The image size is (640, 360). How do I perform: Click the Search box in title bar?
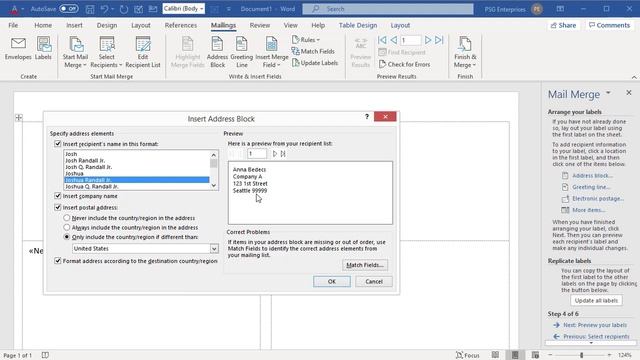click(388, 9)
